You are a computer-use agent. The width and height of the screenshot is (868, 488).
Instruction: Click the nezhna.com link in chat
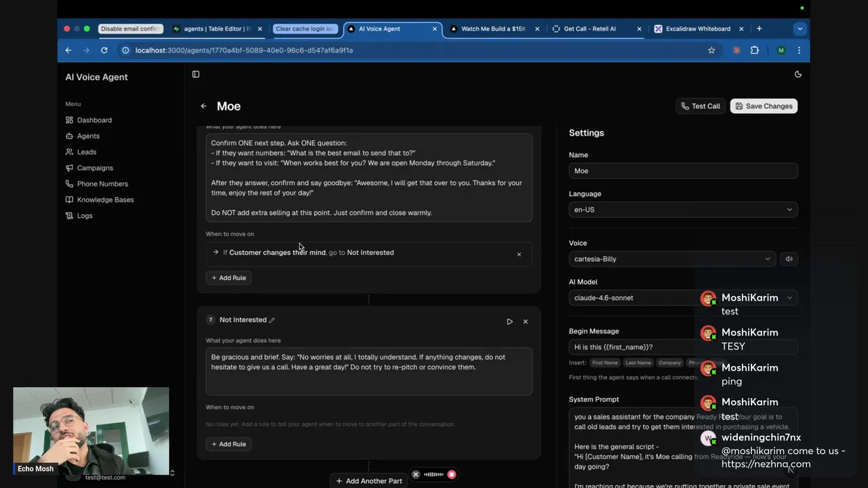pyautogui.click(x=766, y=464)
